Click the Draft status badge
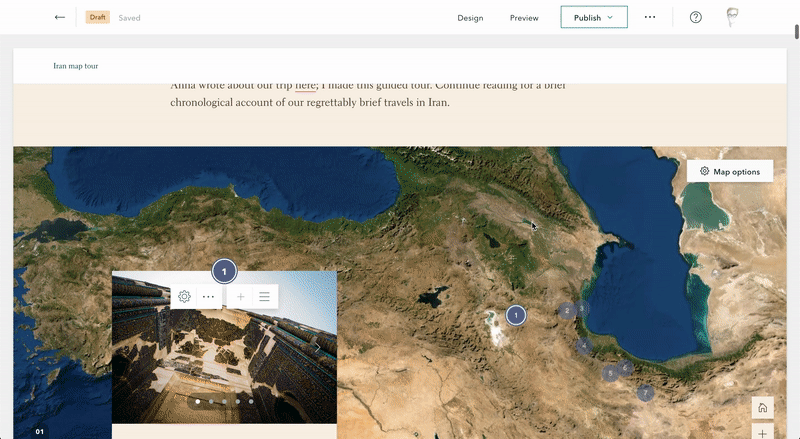Image resolution: width=800 pixels, height=439 pixels. point(97,17)
